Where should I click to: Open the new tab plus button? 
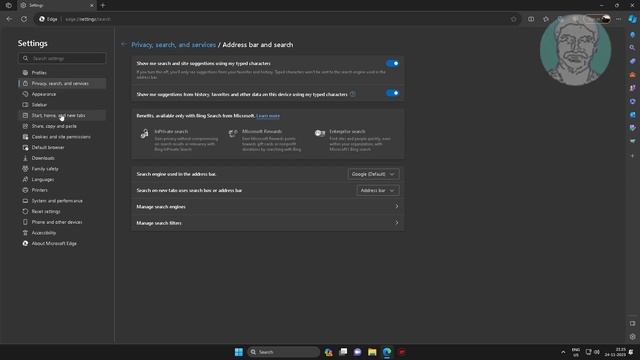point(103,5)
